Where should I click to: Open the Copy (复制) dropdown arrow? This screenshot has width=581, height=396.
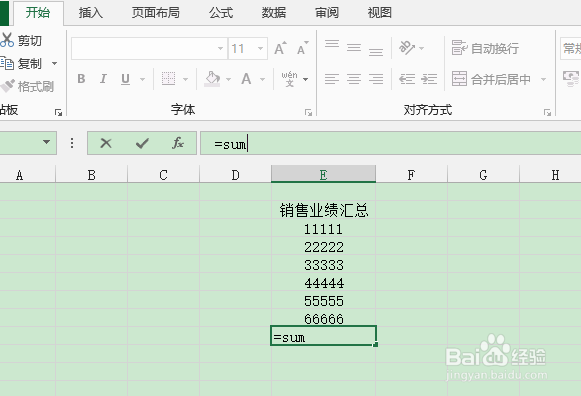click(54, 63)
